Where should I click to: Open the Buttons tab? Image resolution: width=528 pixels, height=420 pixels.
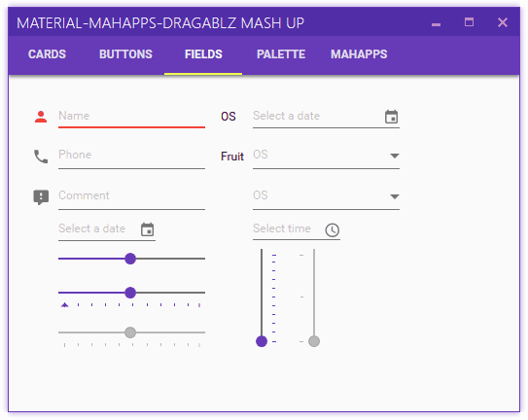click(x=125, y=54)
